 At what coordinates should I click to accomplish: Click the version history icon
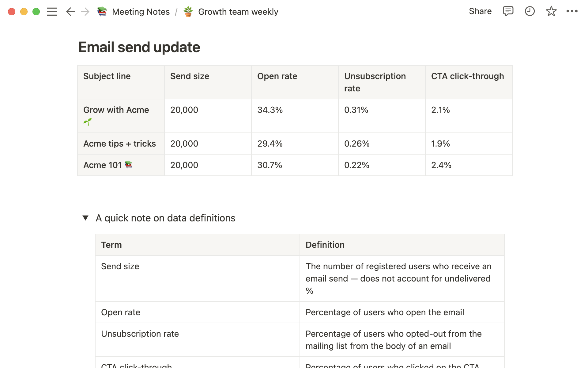[529, 11]
